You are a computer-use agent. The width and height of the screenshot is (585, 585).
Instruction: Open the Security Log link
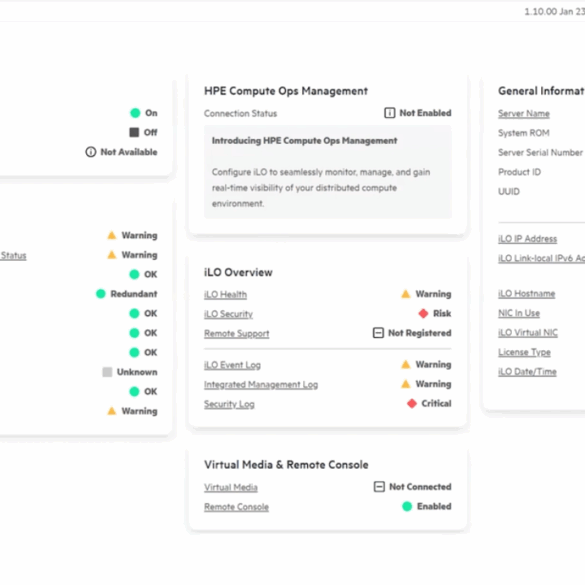tap(229, 404)
